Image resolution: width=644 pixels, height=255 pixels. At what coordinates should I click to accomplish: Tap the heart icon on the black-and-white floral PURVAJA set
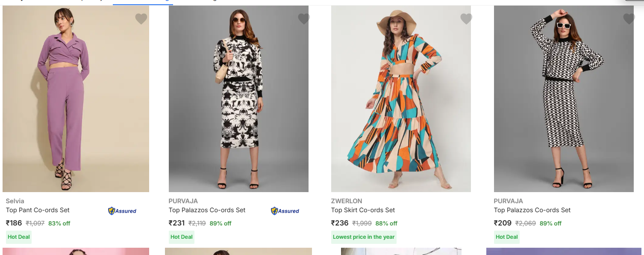pos(303,19)
